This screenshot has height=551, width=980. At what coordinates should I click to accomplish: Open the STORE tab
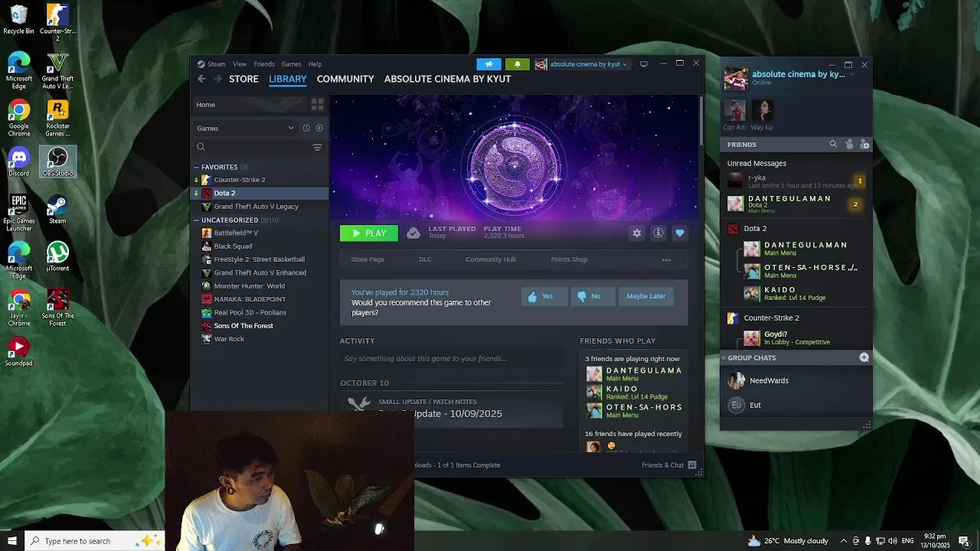click(x=243, y=79)
